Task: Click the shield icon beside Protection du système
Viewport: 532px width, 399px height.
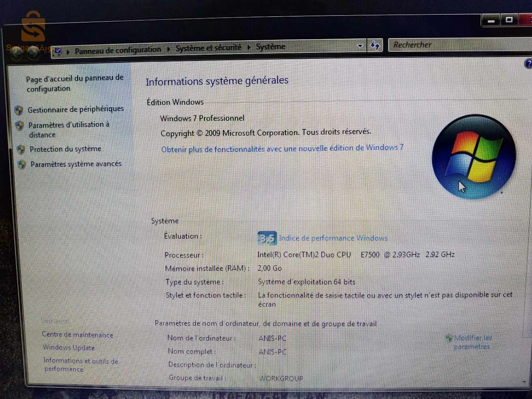Action: click(x=21, y=150)
